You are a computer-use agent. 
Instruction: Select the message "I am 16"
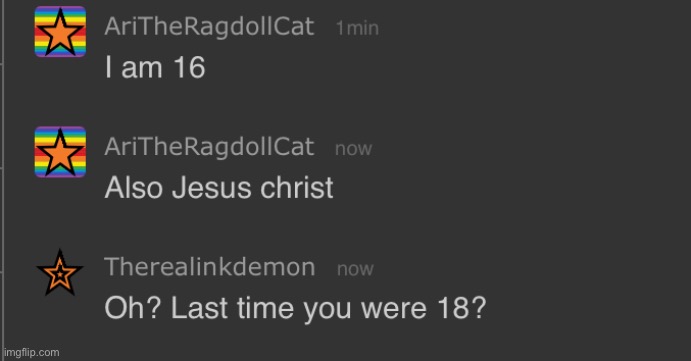coord(155,67)
